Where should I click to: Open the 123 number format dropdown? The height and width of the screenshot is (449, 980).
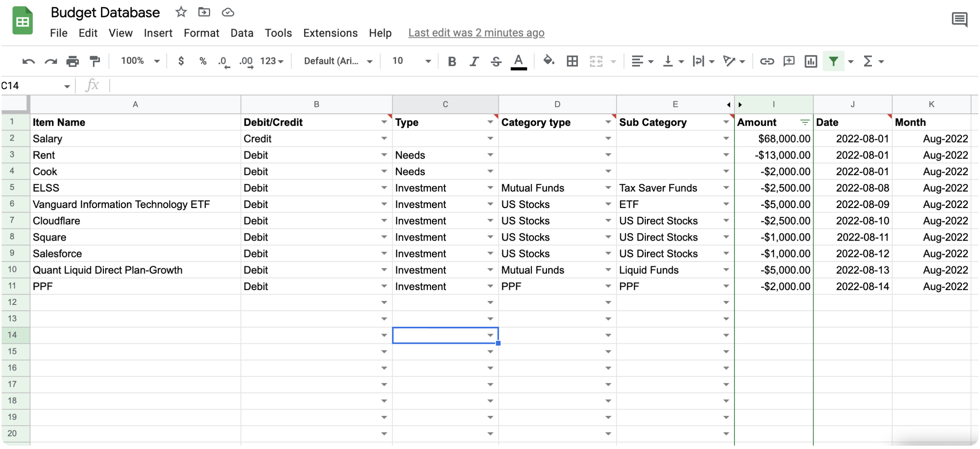(x=272, y=61)
